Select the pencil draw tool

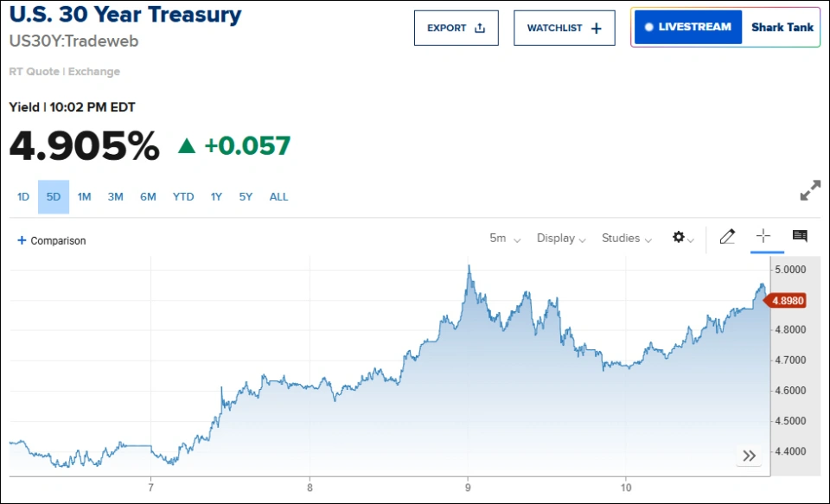coord(727,237)
